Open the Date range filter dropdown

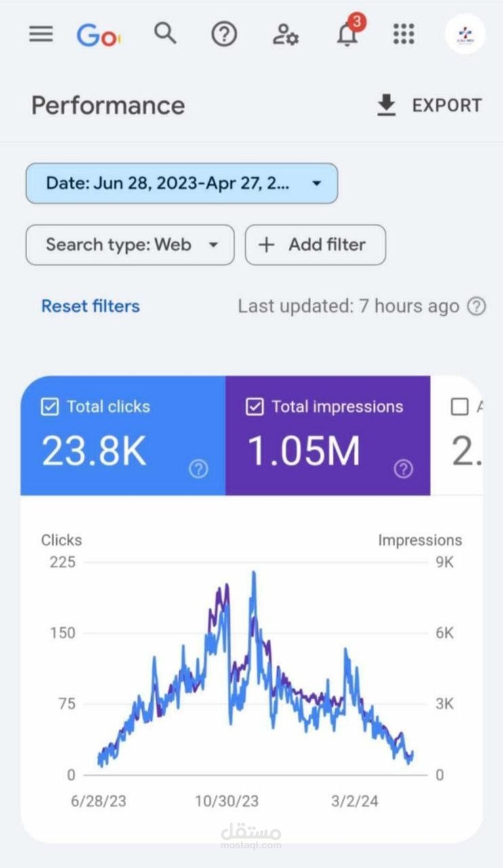tap(182, 183)
